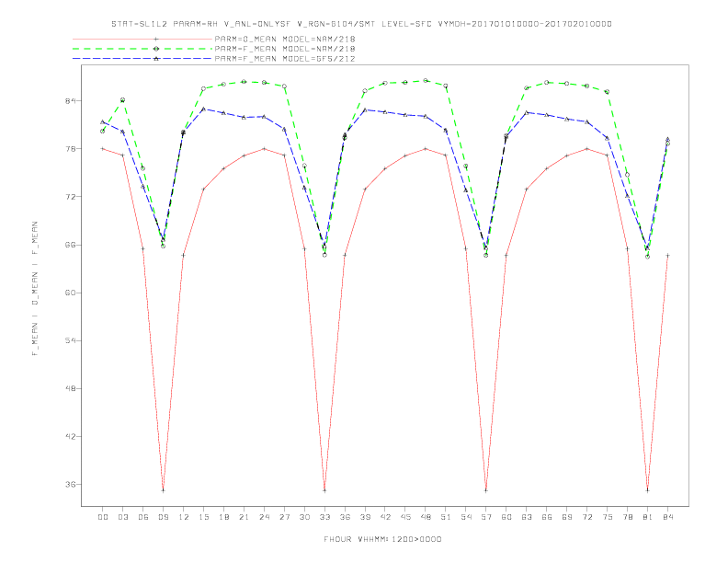Click y-axis tick label 78
The image size is (728, 563).
coord(71,149)
